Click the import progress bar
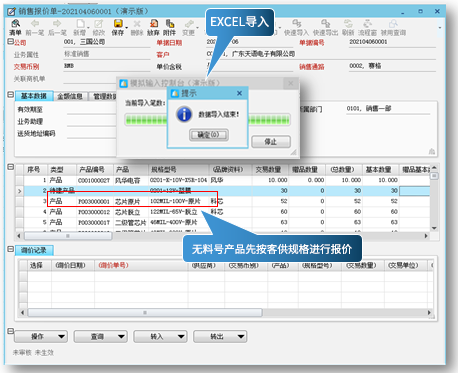 [x=207, y=120]
